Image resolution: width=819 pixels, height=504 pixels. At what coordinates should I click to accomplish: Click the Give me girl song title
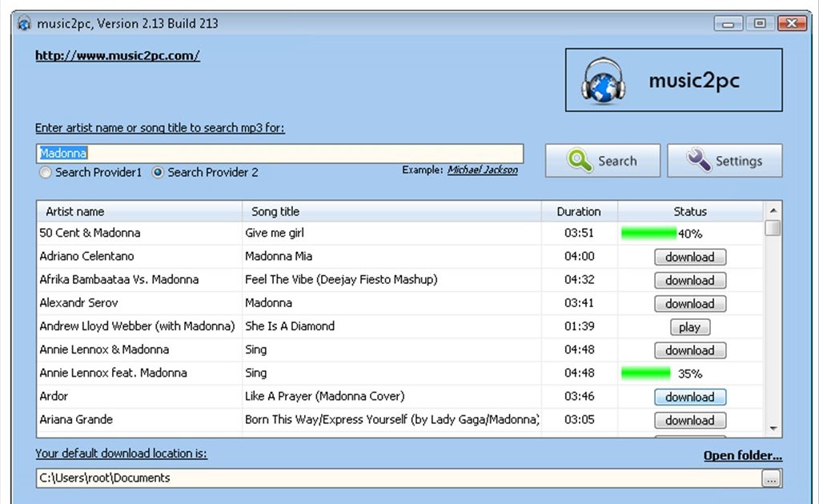275,234
